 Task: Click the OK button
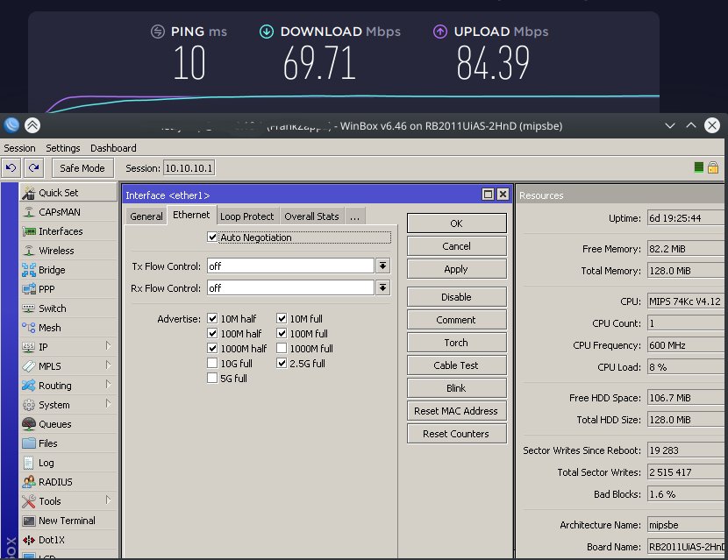click(x=456, y=223)
